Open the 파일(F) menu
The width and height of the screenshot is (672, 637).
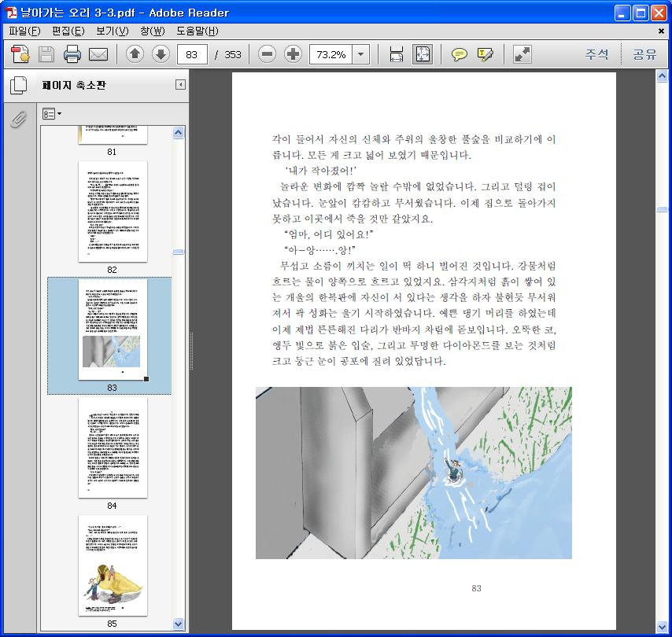[24, 31]
